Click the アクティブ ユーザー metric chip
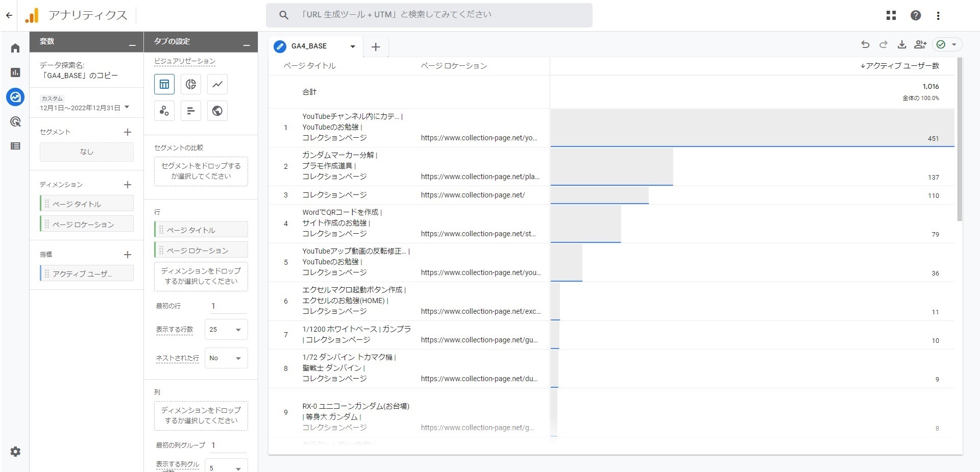Viewport: 980px width, 472px height. (87, 274)
